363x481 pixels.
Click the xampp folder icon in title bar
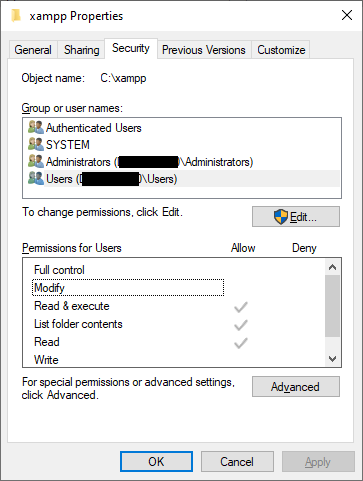[16, 15]
